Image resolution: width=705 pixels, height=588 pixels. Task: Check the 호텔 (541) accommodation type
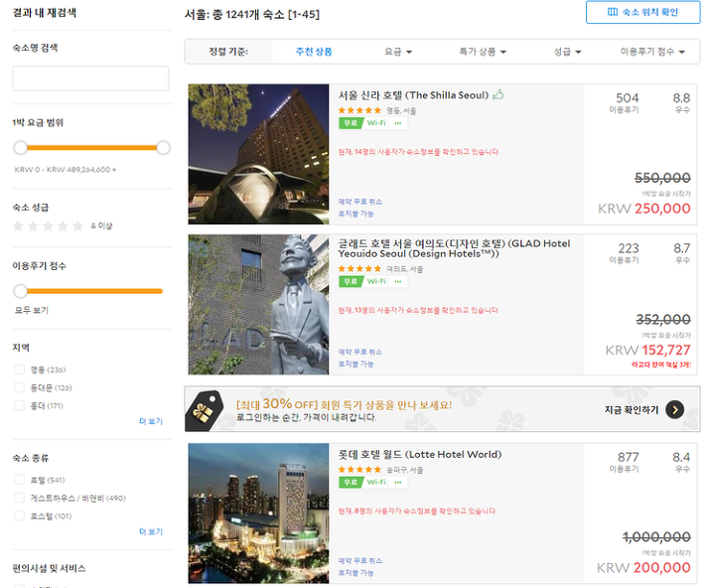pyautogui.click(x=19, y=480)
